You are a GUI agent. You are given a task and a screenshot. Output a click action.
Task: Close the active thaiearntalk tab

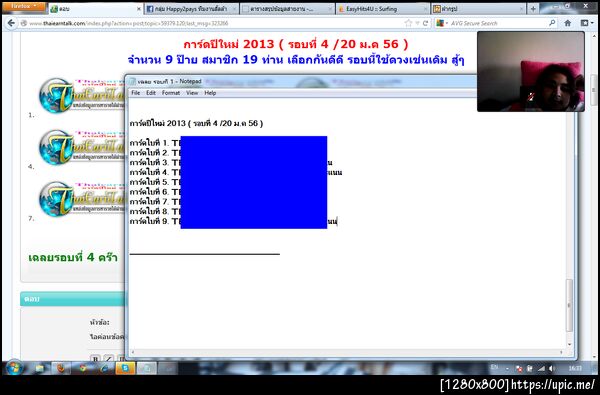point(139,9)
